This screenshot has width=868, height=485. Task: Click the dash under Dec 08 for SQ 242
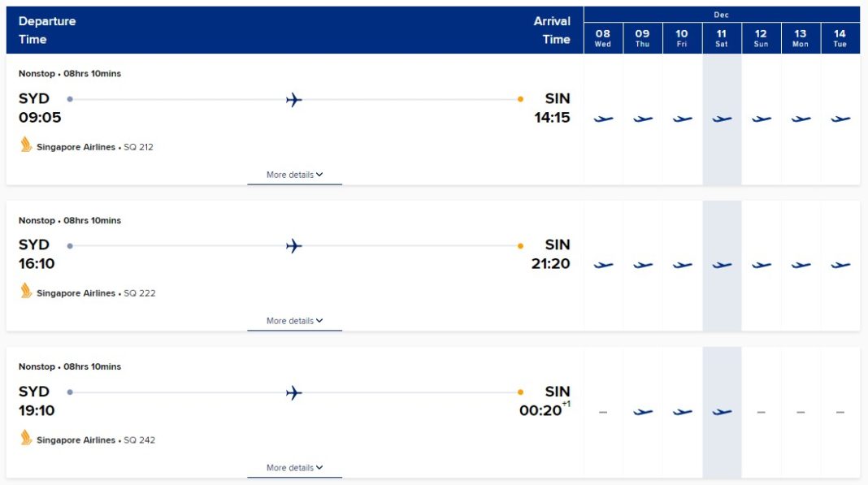tap(603, 410)
